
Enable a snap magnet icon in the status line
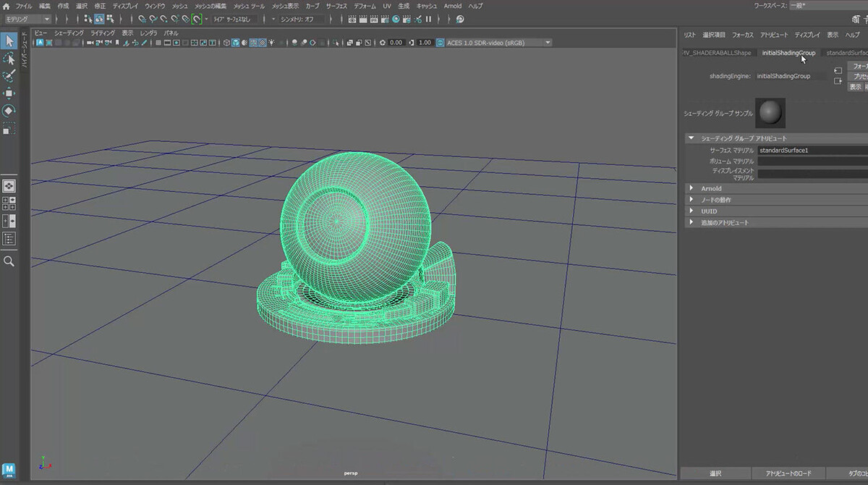coord(153,19)
